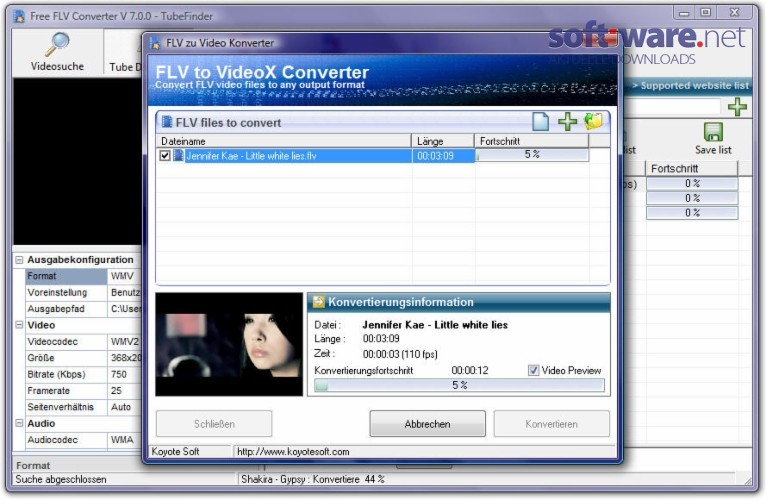Viewport: 766px width, 500px height.
Task: Select Voreinstellung property row
Action: [83, 292]
